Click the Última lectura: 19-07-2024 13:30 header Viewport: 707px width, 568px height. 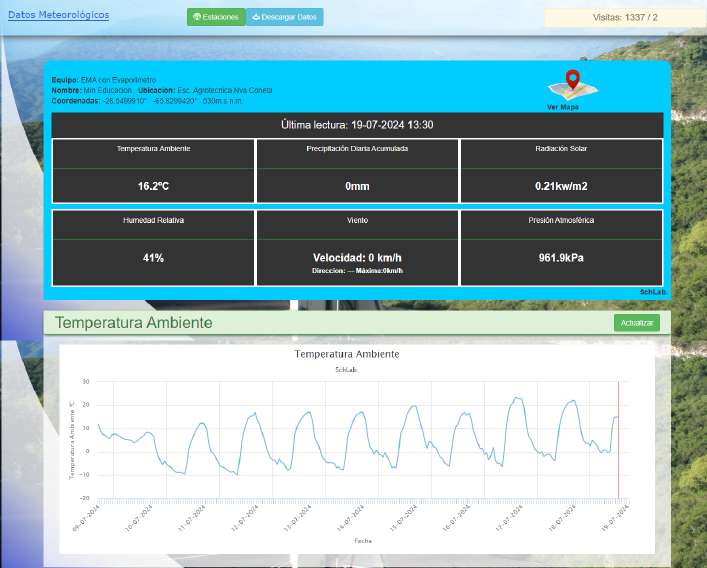(357, 125)
